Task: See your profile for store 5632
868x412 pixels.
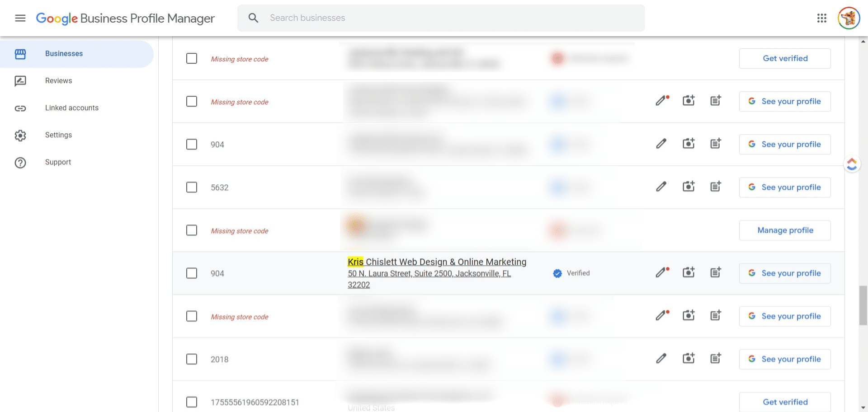Action: (x=785, y=187)
